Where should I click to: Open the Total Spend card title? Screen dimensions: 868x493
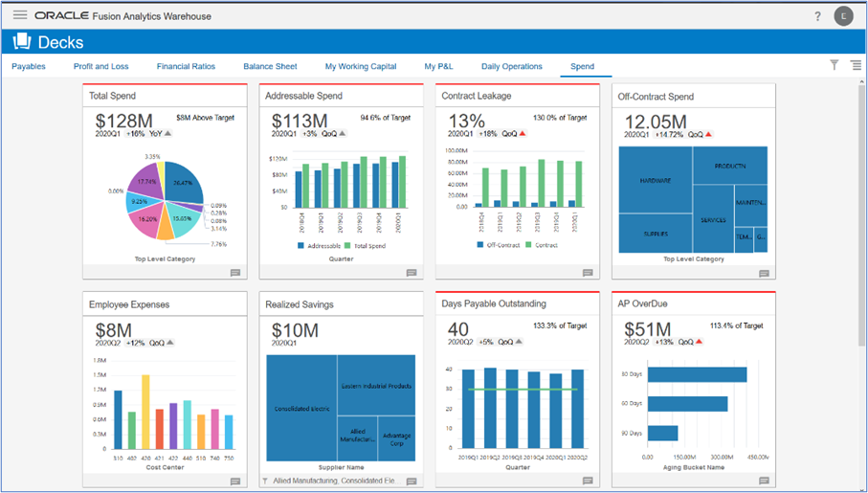click(x=112, y=96)
